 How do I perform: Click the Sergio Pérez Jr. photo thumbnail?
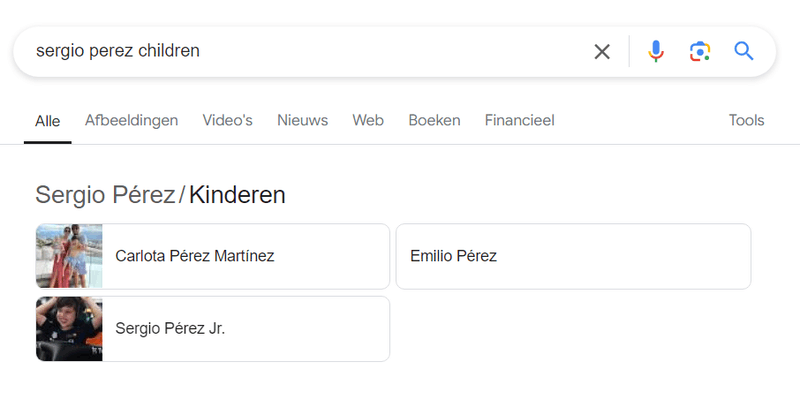click(69, 329)
